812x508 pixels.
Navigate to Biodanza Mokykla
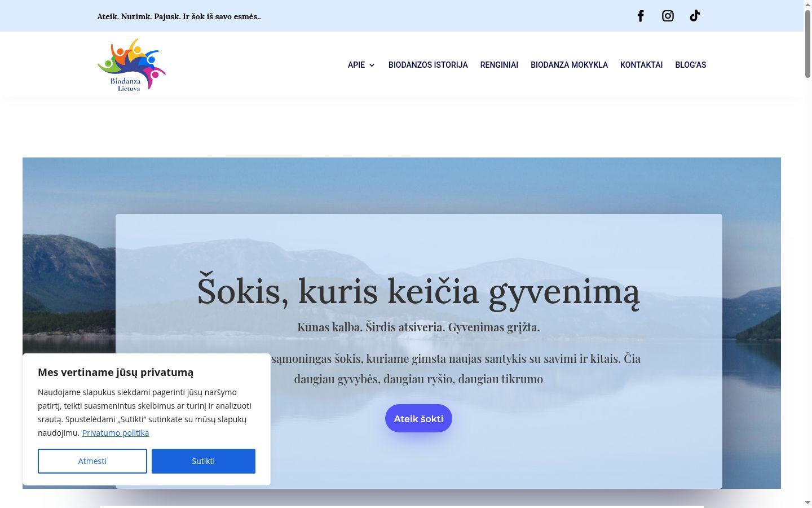coord(569,65)
